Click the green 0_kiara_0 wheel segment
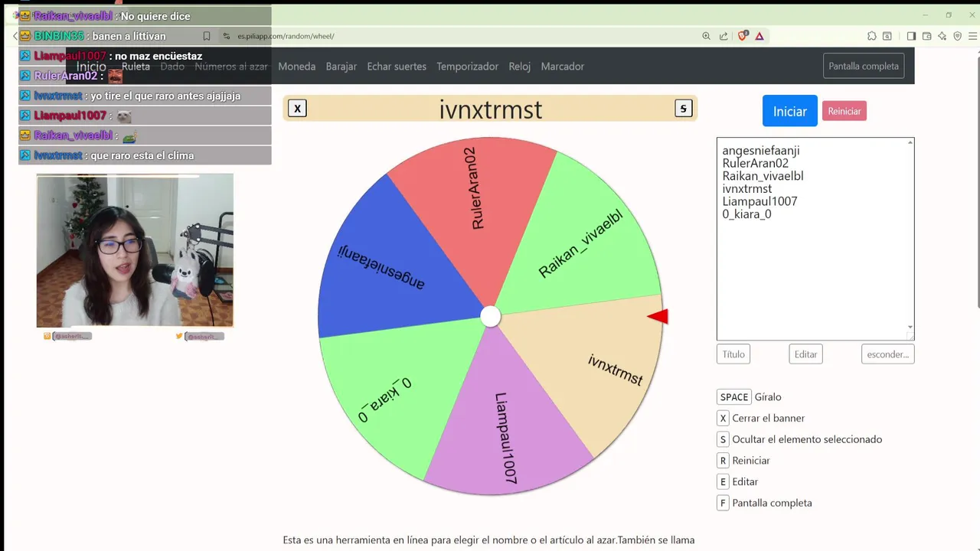 398,390
